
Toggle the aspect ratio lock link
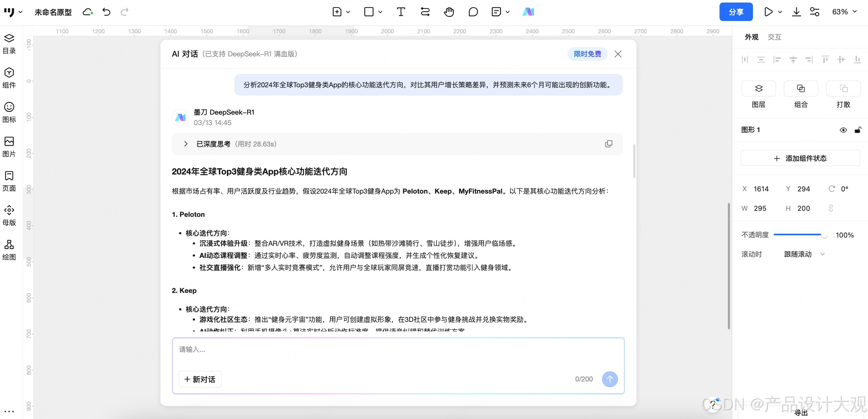831,209
